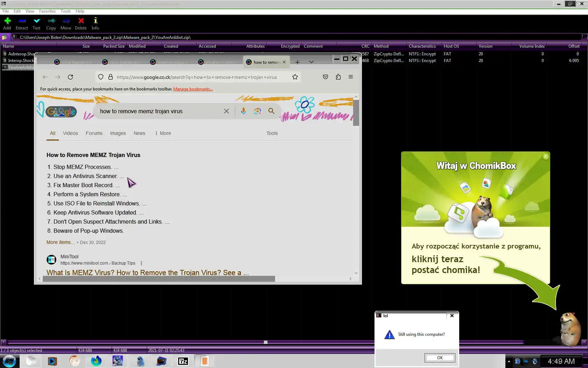The image size is (588, 368).
Task: Open Windows Media Player from taskbar
Action: (x=52, y=361)
